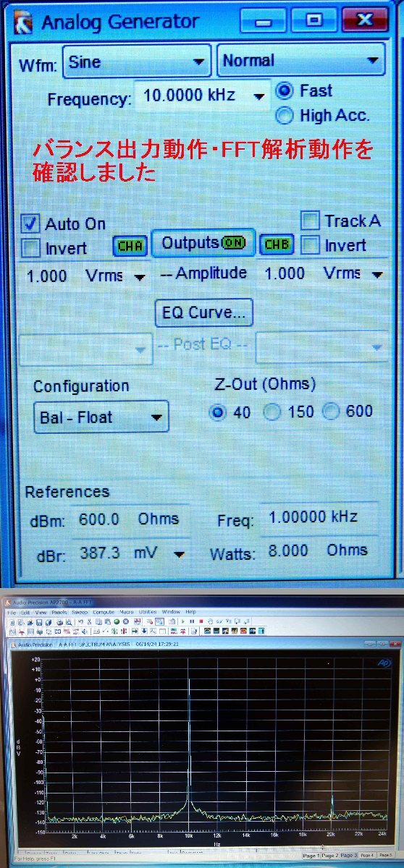Switch to the Page 3 tab

(x=349, y=856)
